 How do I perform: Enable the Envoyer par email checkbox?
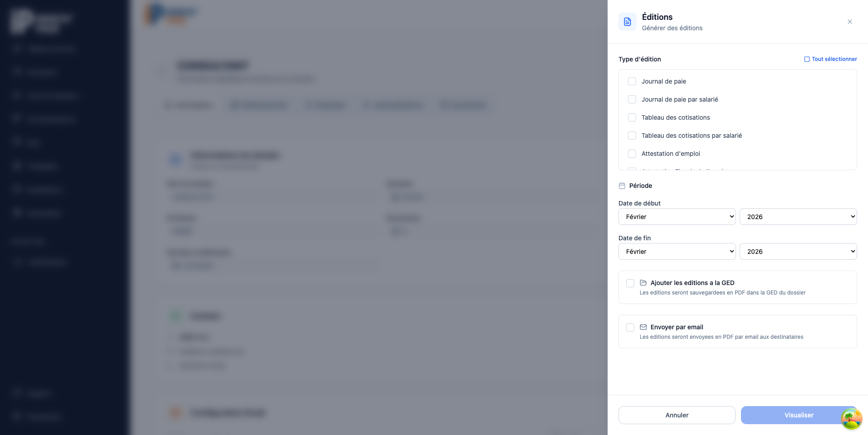[x=630, y=327]
